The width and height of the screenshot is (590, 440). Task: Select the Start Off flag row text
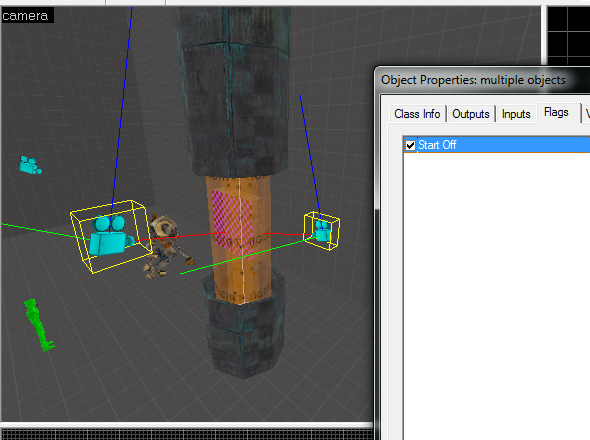click(x=437, y=145)
